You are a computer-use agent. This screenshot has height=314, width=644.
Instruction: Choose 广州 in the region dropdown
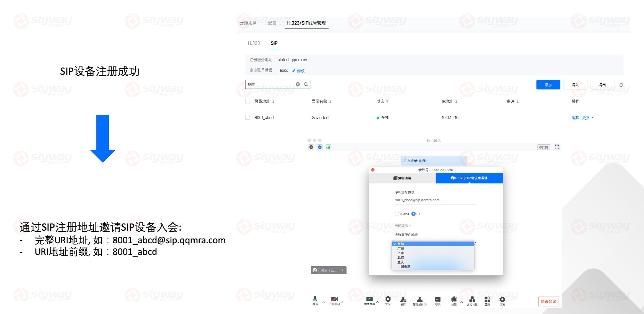pyautogui.click(x=433, y=248)
